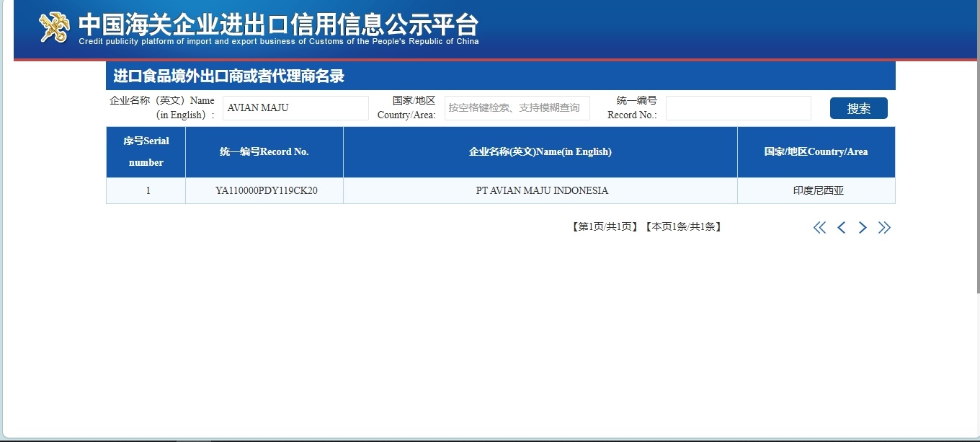Image resolution: width=980 pixels, height=442 pixels.
Task: Click the 企业名称（英文）Name label
Action: (x=162, y=107)
